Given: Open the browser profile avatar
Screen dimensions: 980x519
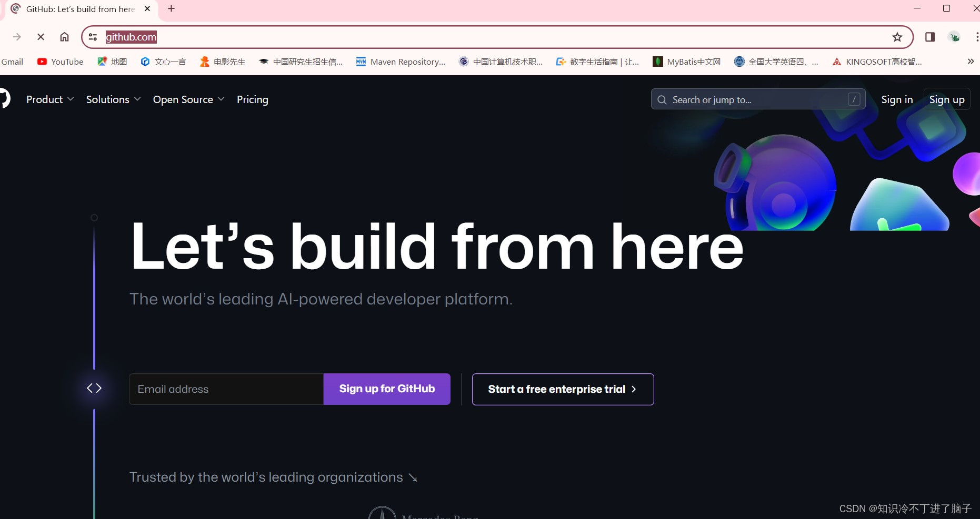Looking at the screenshot, I should (954, 37).
